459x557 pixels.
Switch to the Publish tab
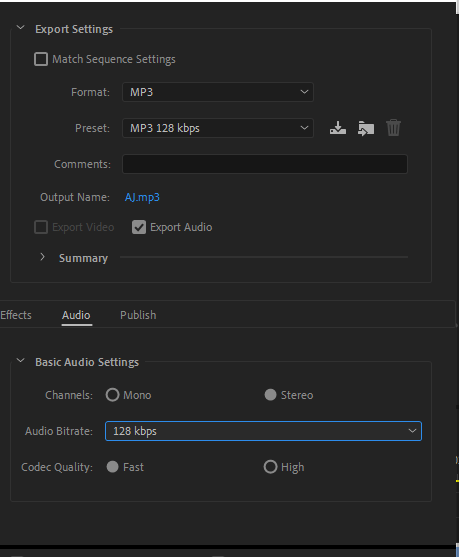[x=138, y=315]
